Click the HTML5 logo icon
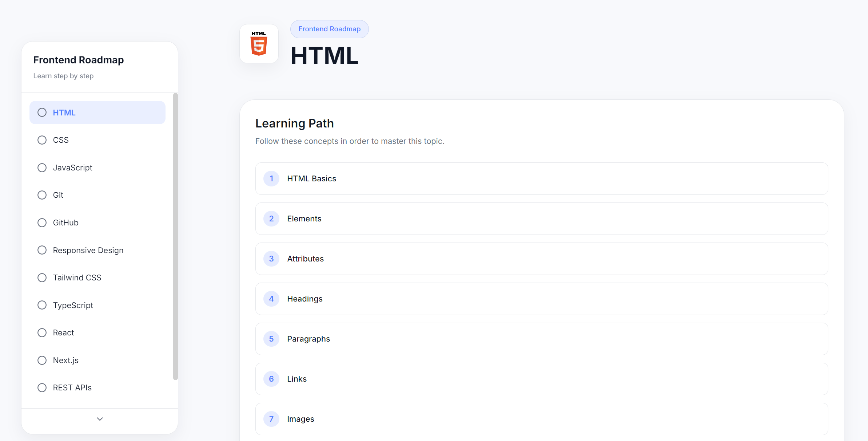 259,44
